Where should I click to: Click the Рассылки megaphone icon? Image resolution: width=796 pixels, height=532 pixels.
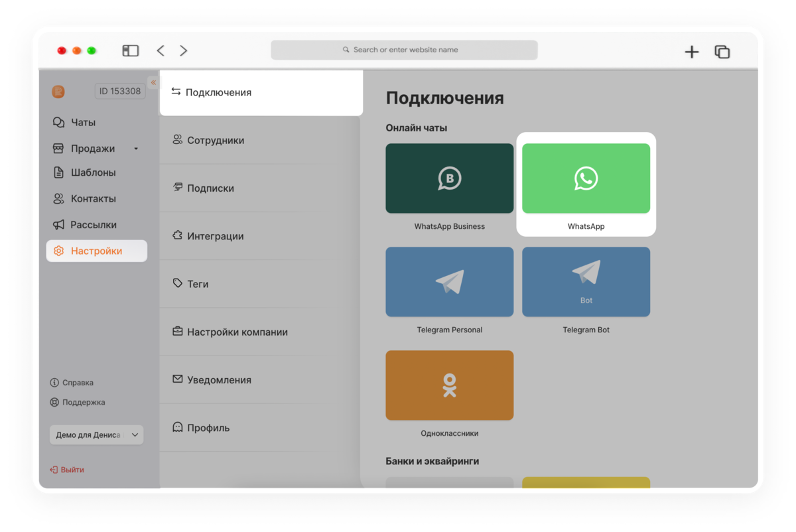[58, 225]
